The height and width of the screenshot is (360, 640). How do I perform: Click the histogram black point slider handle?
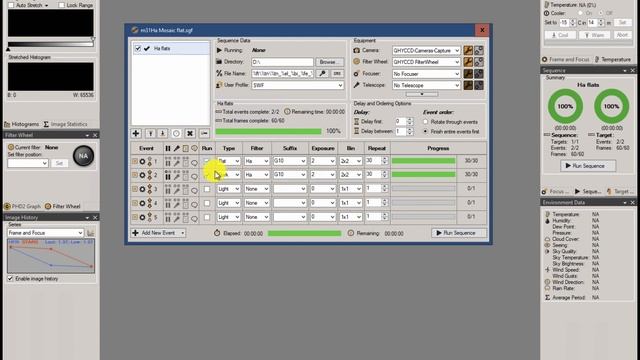pyautogui.click(x=8, y=49)
